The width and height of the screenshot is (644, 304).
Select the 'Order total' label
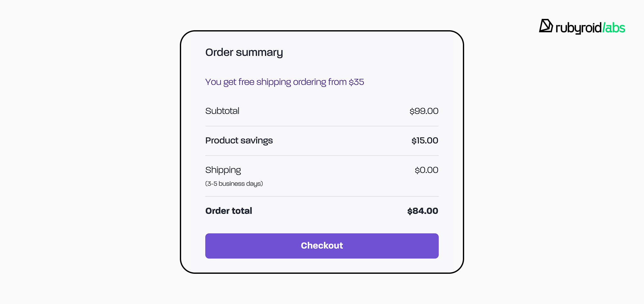229,211
